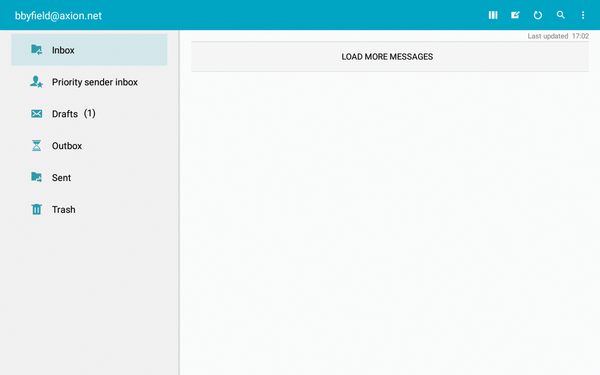Refresh the mailbox
The image size is (600, 375).
538,15
